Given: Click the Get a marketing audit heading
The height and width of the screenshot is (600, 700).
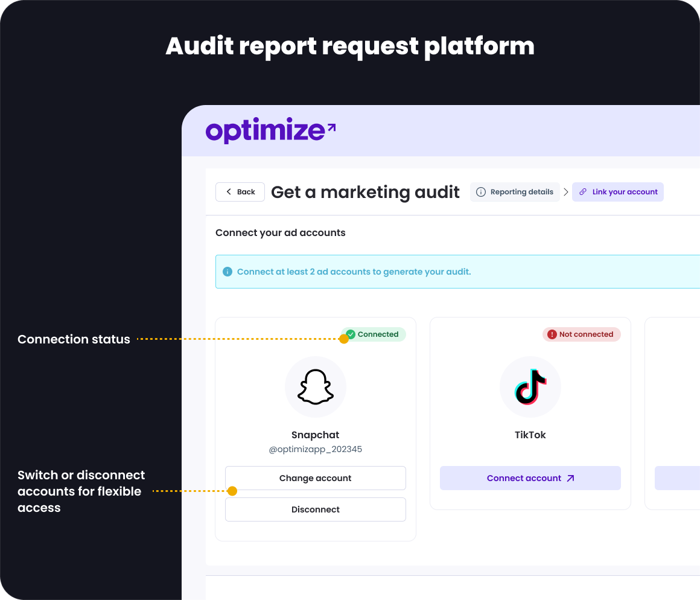Looking at the screenshot, I should pos(365,192).
